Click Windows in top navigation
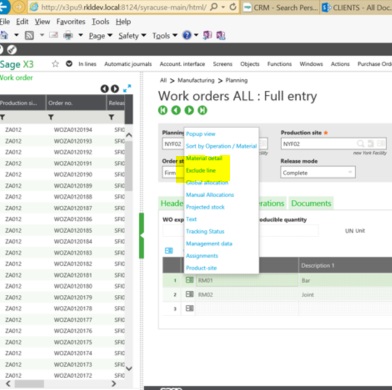 coord(311,64)
